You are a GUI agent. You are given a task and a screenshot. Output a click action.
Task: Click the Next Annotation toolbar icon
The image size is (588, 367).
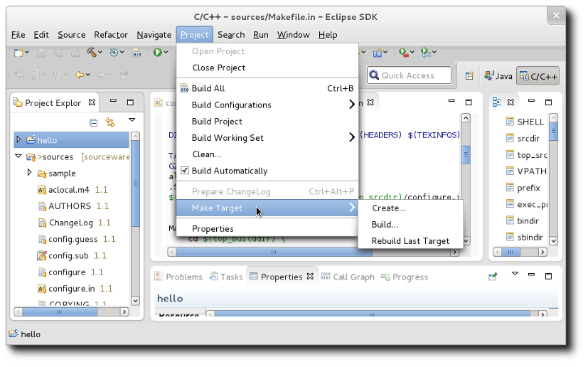pyautogui.click(x=56, y=75)
